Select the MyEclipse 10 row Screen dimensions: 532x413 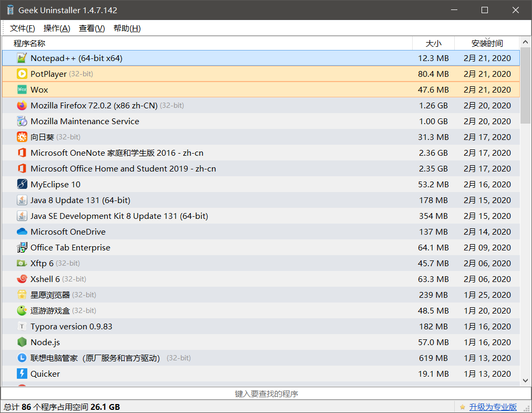pyautogui.click(x=261, y=185)
